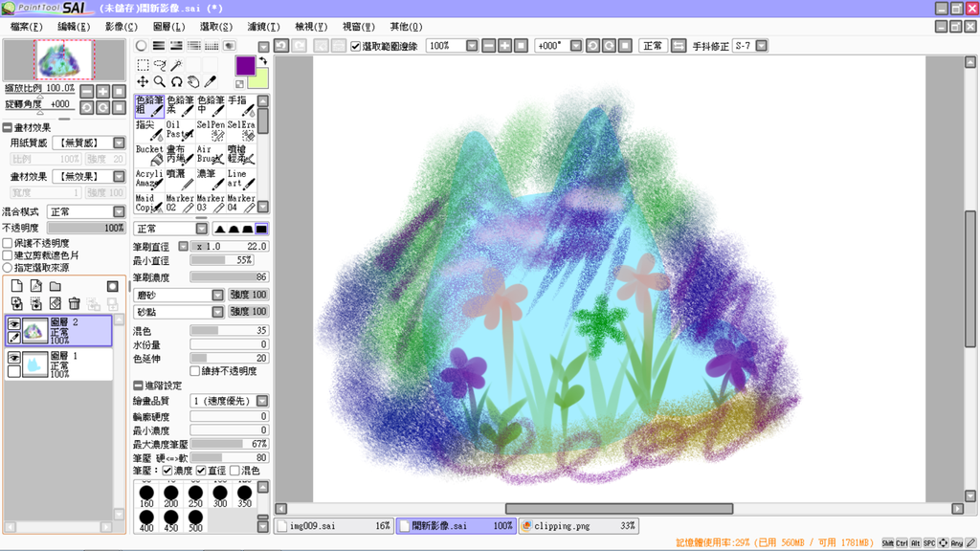This screenshot has width=980, height=551.
Task: Uncheck pressure 直徑 checkbox
Action: (x=201, y=471)
